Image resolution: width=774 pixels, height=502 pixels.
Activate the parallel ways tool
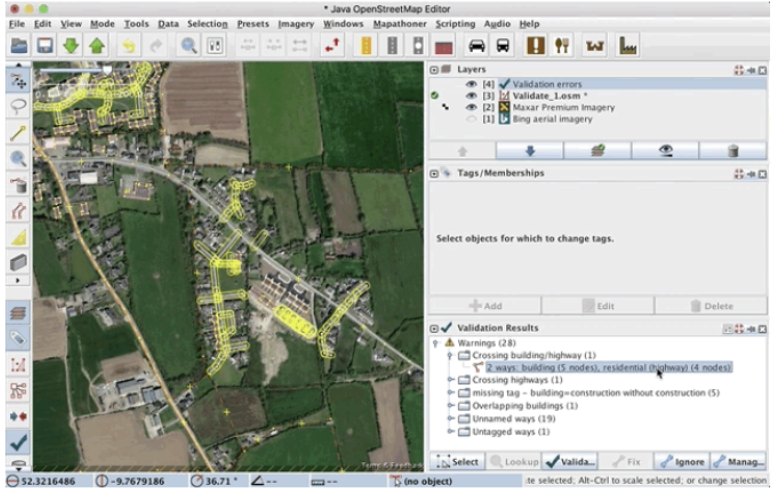18,211
